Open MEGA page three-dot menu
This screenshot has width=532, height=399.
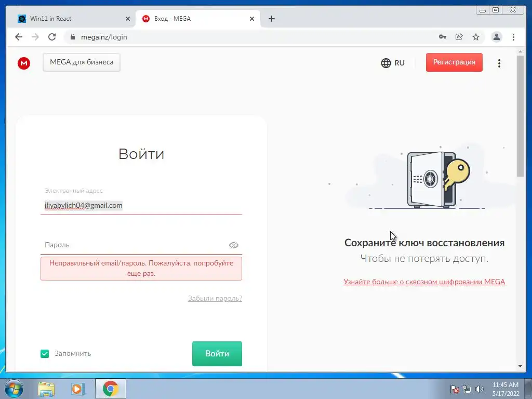[499, 63]
